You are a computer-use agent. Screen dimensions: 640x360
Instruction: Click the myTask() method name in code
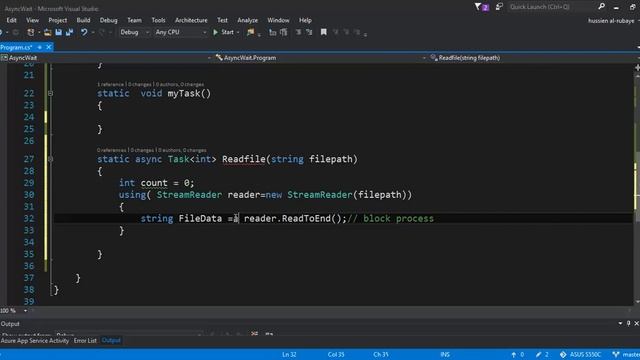[x=189, y=93]
